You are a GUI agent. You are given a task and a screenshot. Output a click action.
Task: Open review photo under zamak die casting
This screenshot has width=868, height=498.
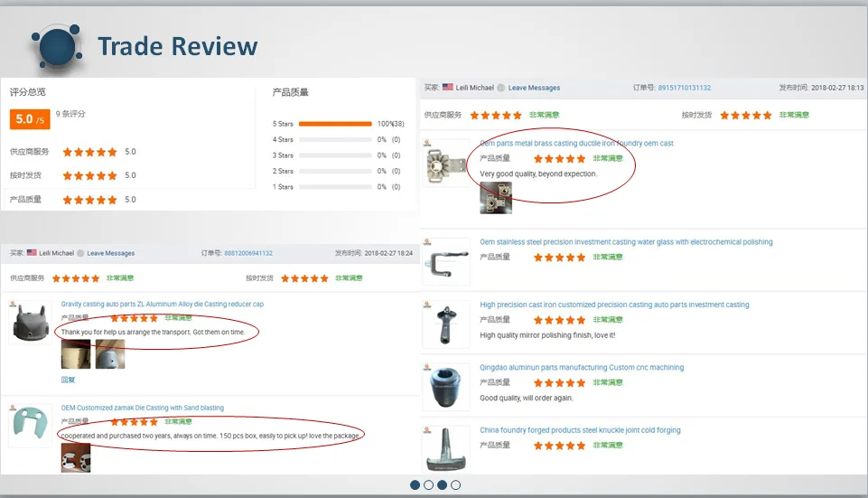(76, 457)
